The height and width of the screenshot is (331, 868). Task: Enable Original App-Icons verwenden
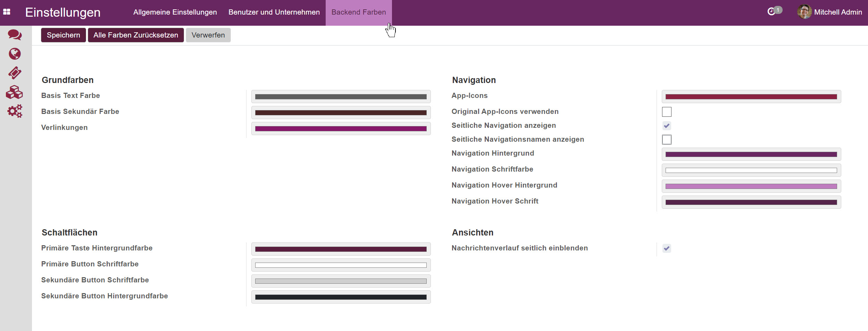pos(667,112)
